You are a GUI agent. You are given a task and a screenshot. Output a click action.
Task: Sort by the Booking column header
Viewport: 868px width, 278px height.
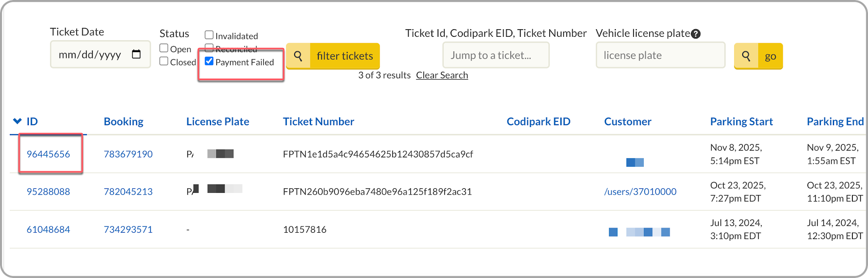coord(123,121)
